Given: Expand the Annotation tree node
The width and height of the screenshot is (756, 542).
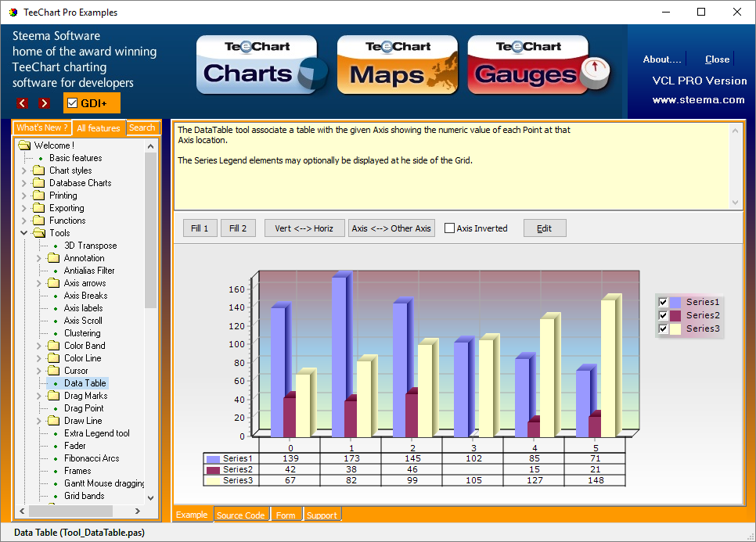Looking at the screenshot, I should 39,258.
